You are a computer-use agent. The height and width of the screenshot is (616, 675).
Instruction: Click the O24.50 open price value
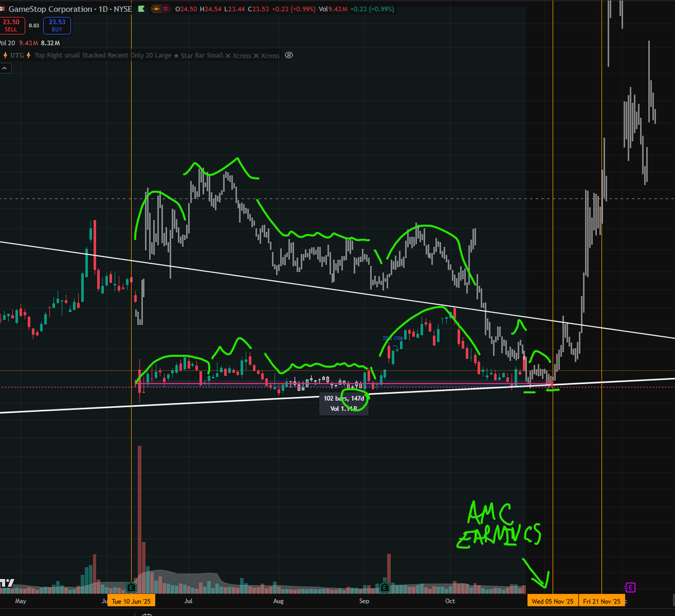[x=186, y=9]
